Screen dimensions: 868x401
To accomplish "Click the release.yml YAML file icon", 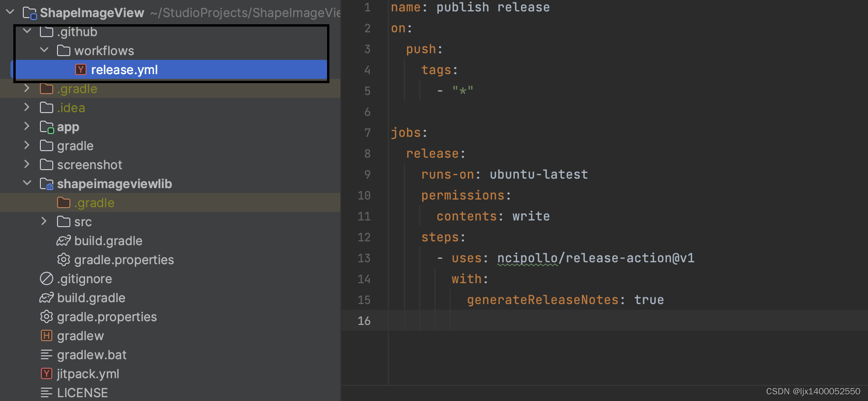I will pos(81,70).
